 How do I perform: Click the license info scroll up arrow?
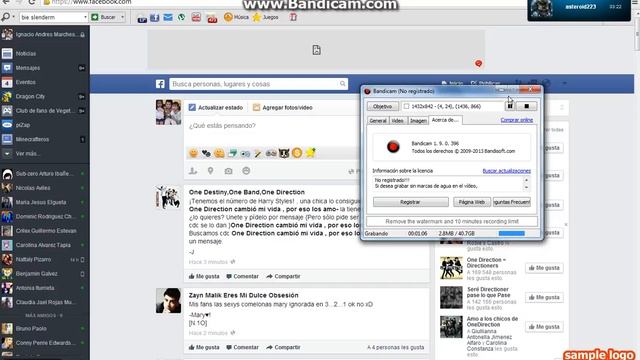point(526,180)
